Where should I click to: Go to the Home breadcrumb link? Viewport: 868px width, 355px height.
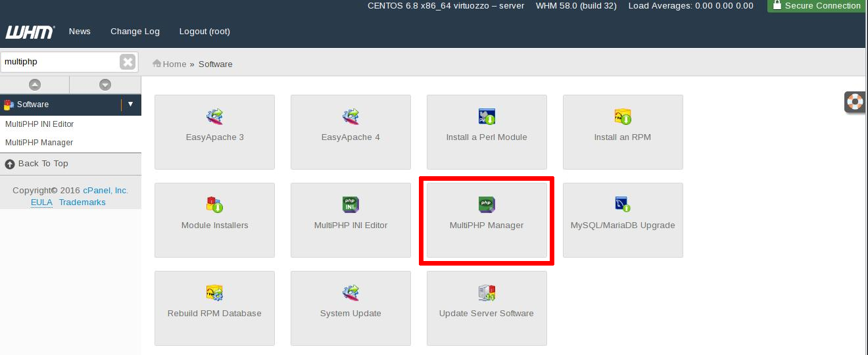pos(175,64)
